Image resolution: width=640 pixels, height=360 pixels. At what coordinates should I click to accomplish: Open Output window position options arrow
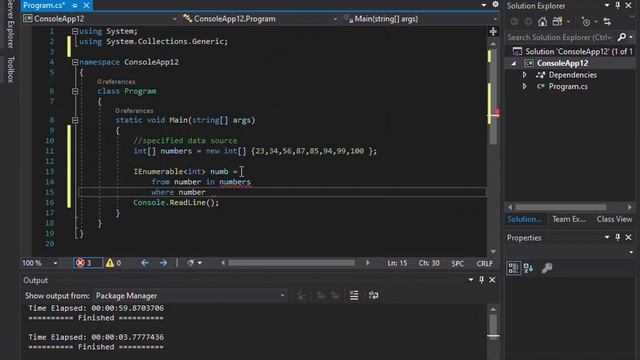click(x=471, y=280)
